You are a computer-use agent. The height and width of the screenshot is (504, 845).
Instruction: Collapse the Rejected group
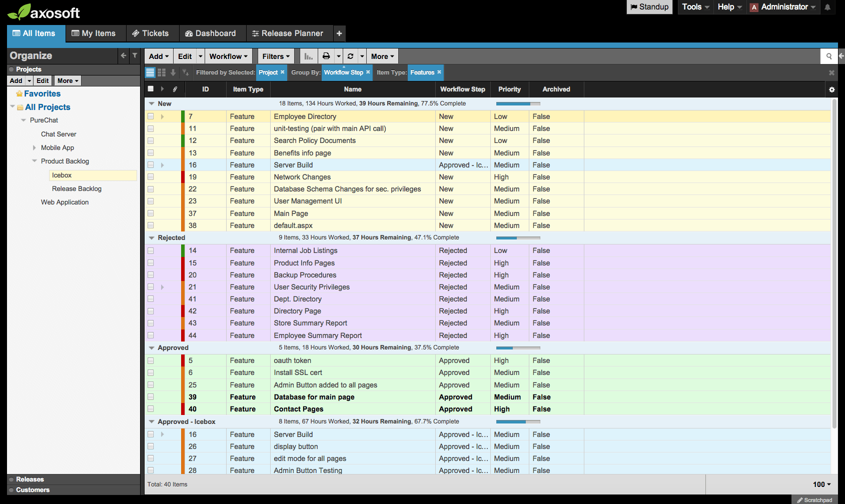tap(152, 238)
